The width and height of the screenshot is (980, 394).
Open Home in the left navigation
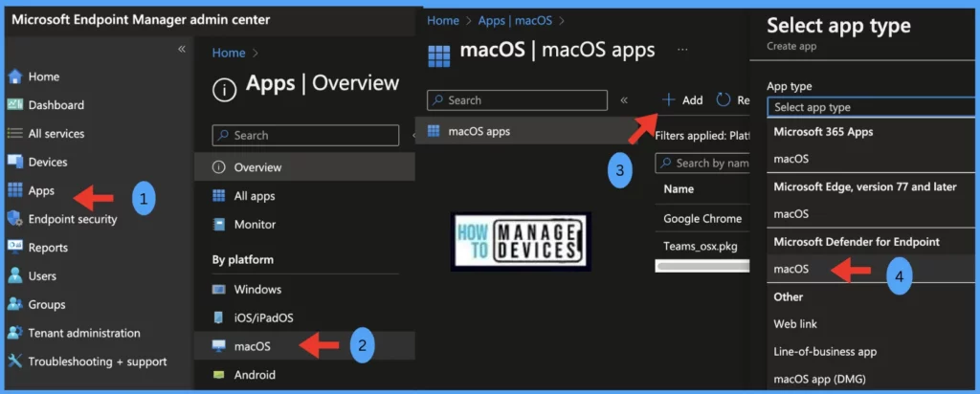[x=44, y=77]
